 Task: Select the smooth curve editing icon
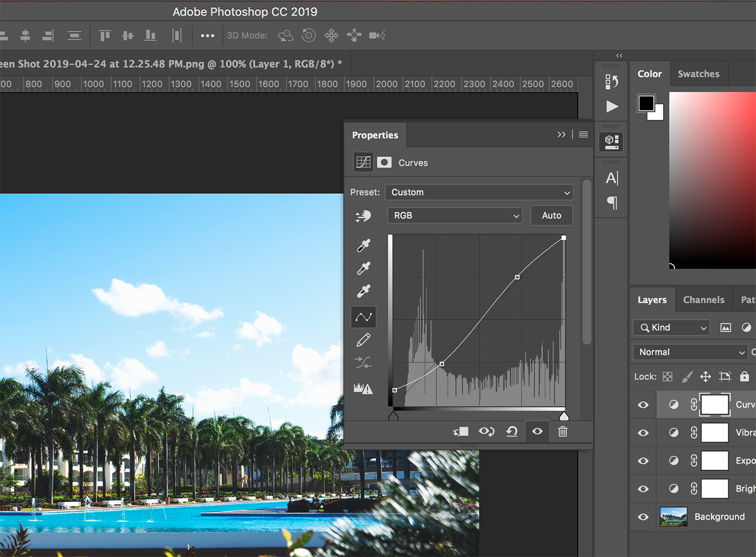(x=363, y=317)
